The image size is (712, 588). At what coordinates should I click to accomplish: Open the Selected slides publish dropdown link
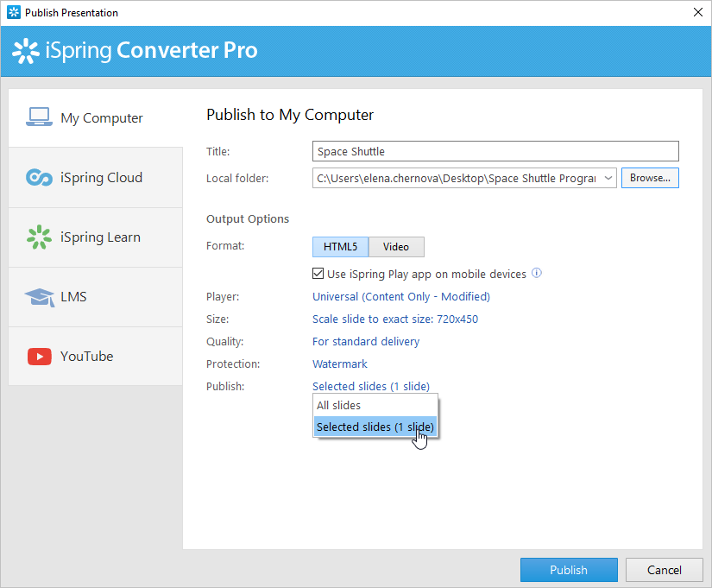click(370, 386)
